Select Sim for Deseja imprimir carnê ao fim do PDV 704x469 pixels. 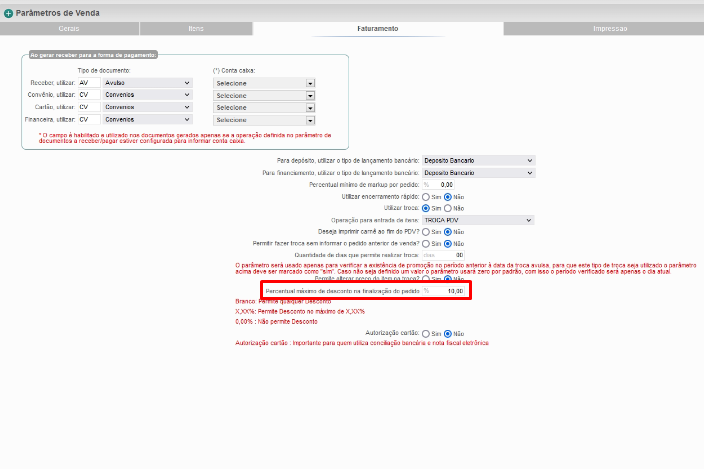pos(426,232)
